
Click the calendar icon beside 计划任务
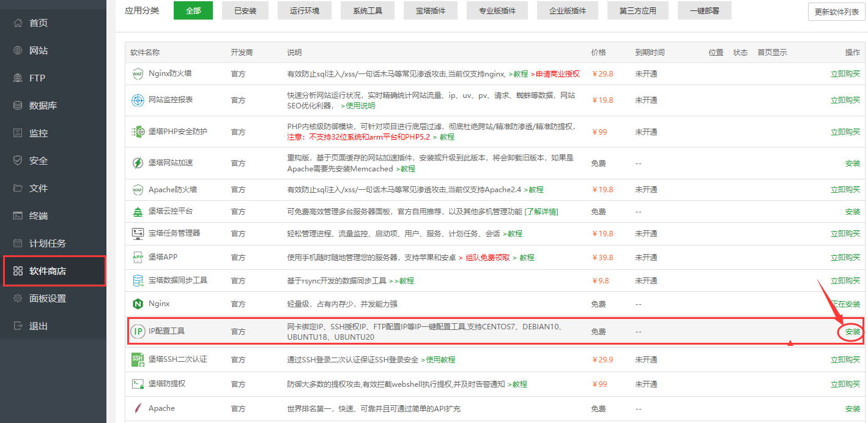coord(18,244)
